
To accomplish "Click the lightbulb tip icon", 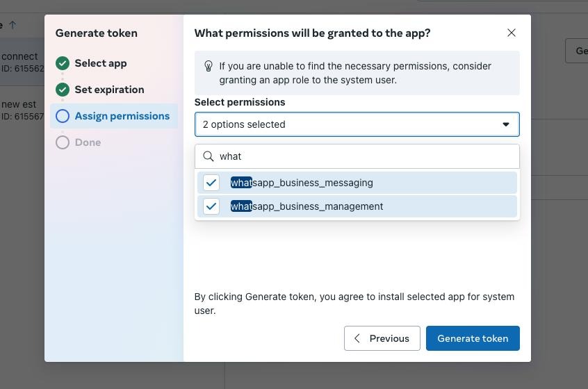I will click(208, 66).
